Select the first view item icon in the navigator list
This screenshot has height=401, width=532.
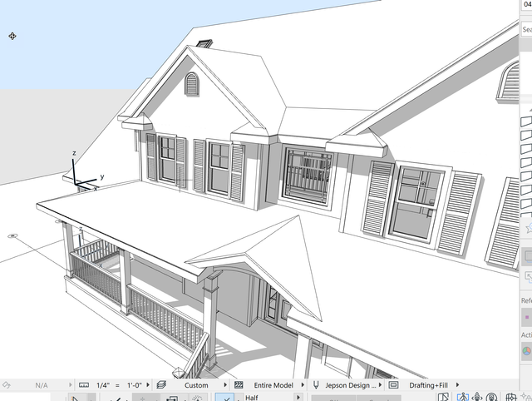(x=526, y=121)
